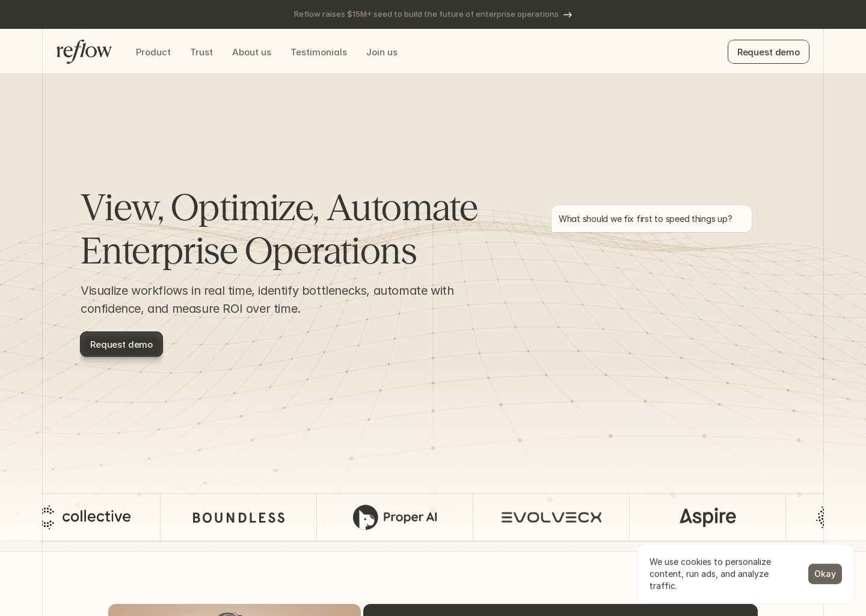Click the dark hero Request demo button
Image resolution: width=866 pixels, height=616 pixels.
tap(121, 344)
